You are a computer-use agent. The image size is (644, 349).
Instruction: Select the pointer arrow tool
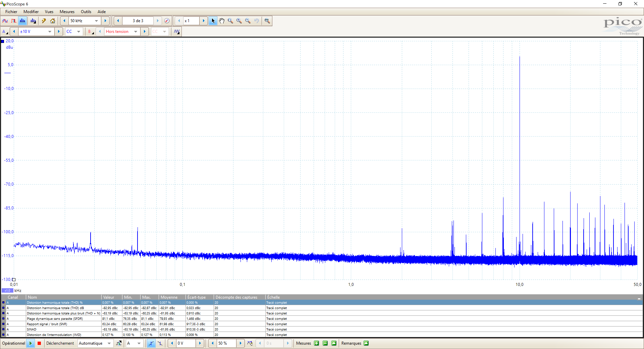pos(213,21)
